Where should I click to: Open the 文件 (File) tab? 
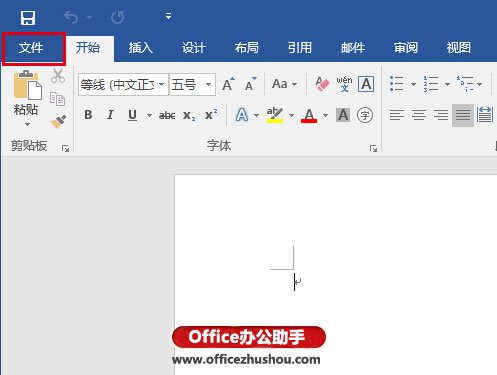tap(31, 48)
